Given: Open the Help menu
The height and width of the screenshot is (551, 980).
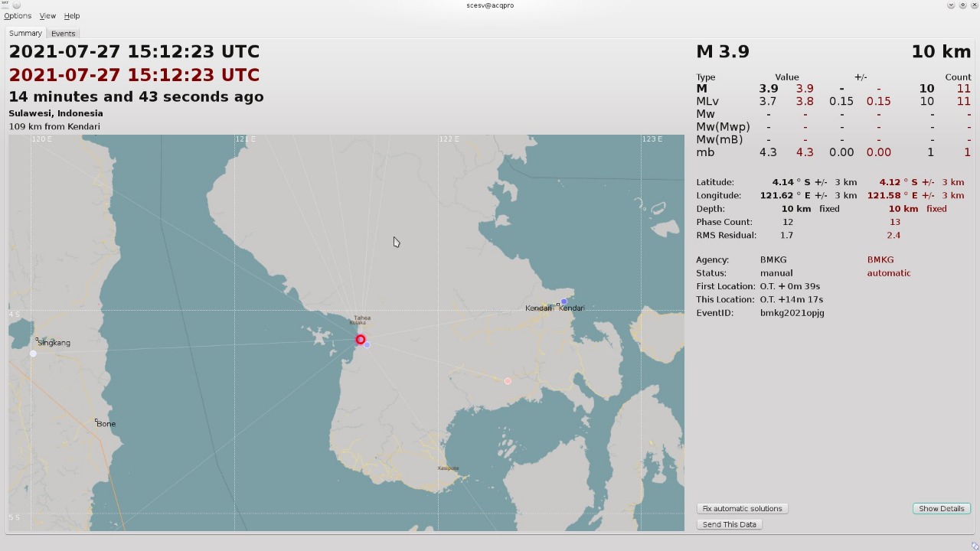Looking at the screenshot, I should coord(72,16).
